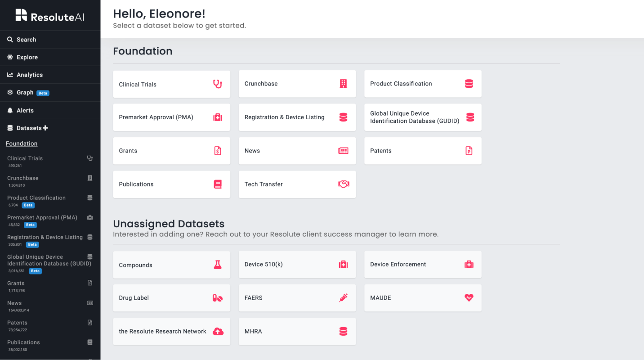644x360 pixels.
Task: Click the Clinical Trials stethoscope icon
Action: (218, 84)
